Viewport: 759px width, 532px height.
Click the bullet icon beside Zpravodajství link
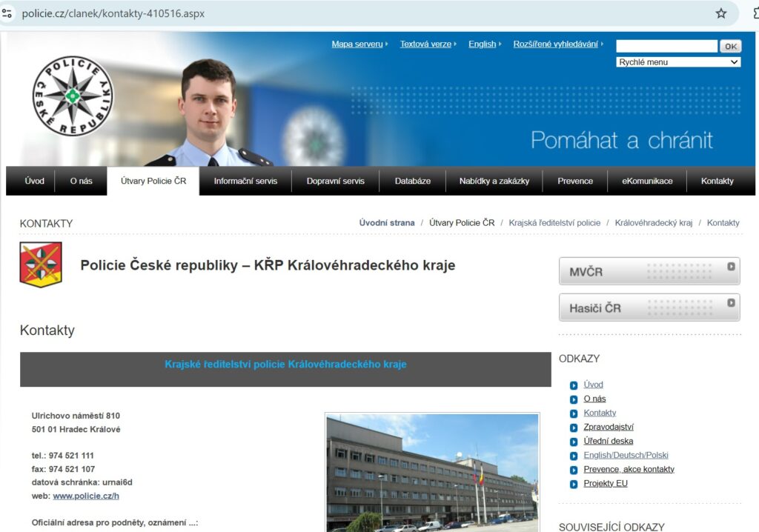[x=574, y=428]
